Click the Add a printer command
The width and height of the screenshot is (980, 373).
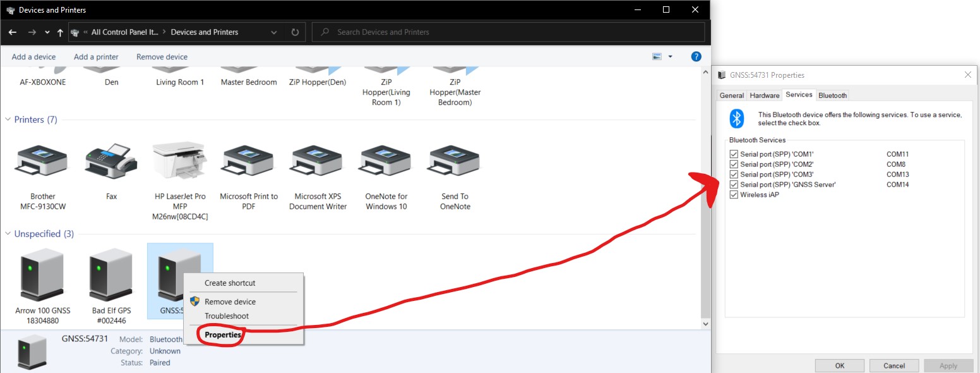click(x=96, y=56)
